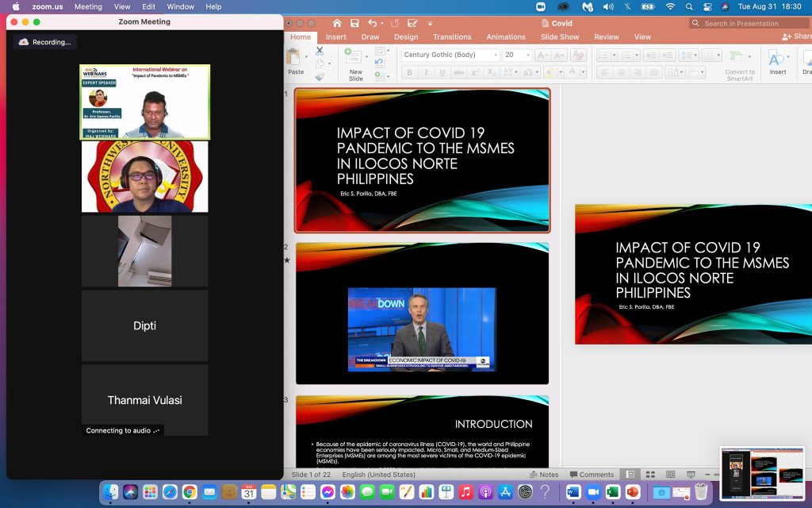Click the Comments button in status bar
Screen dimensions: 812x508
point(591,475)
